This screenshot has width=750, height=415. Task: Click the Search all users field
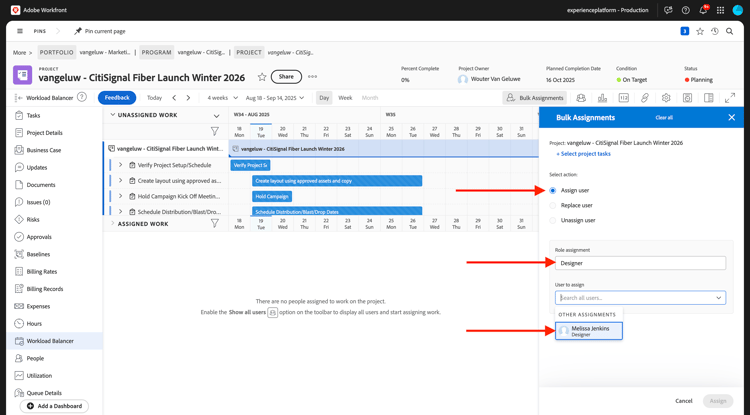click(x=640, y=298)
